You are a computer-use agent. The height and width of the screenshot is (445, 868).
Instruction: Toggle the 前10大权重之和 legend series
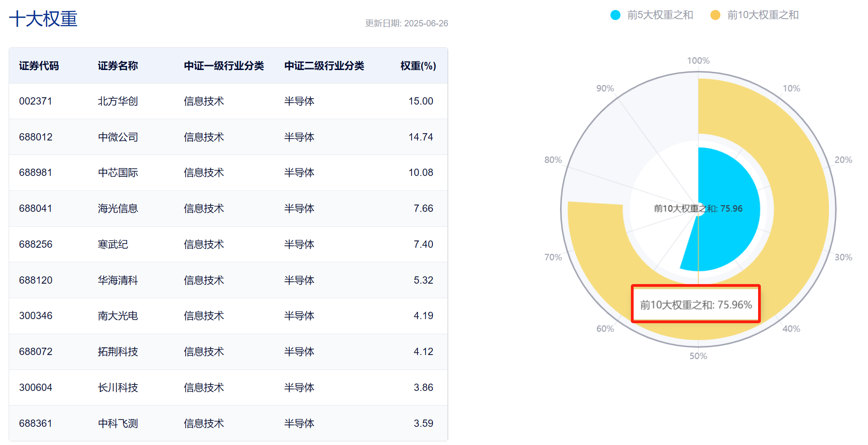click(763, 15)
